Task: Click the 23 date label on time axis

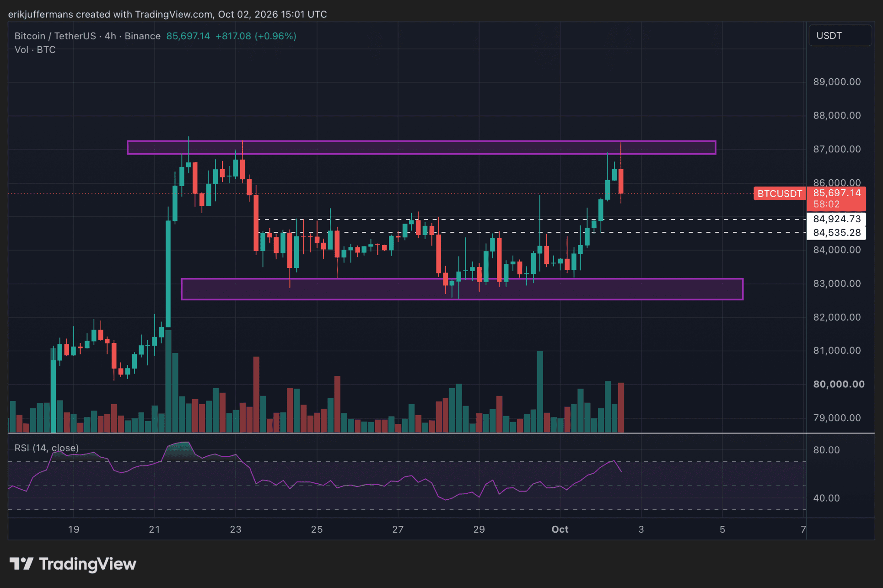Action: click(x=236, y=529)
